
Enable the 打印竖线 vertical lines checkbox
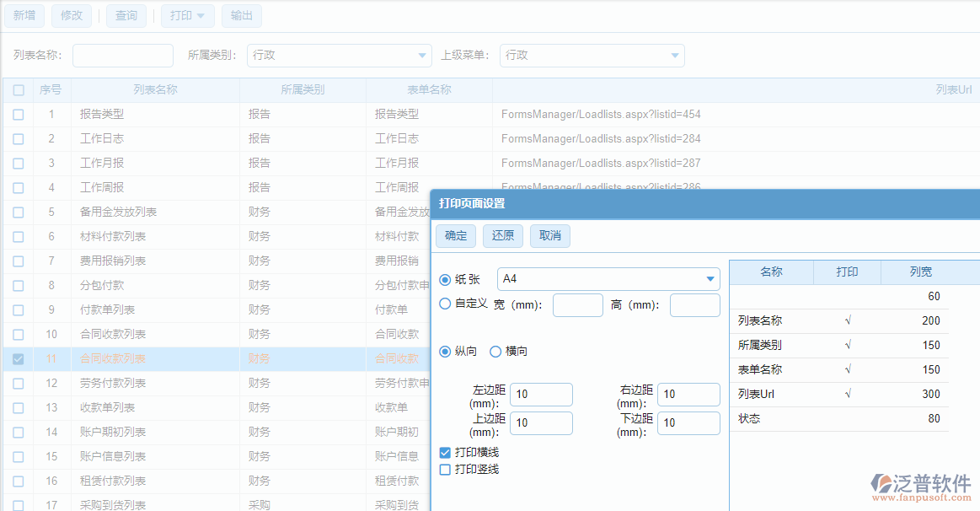[444, 467]
